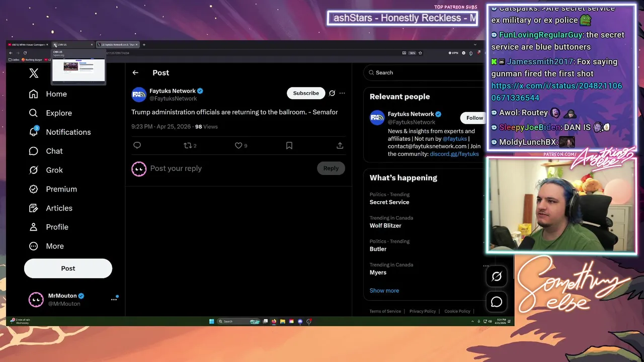
Task: Open Articles in the sidebar
Action: pos(51,208)
